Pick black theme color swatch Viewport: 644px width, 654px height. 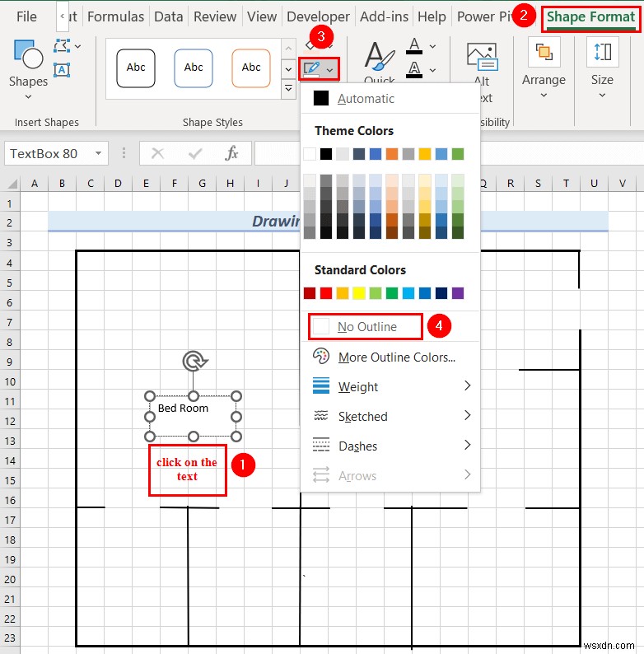(x=326, y=154)
